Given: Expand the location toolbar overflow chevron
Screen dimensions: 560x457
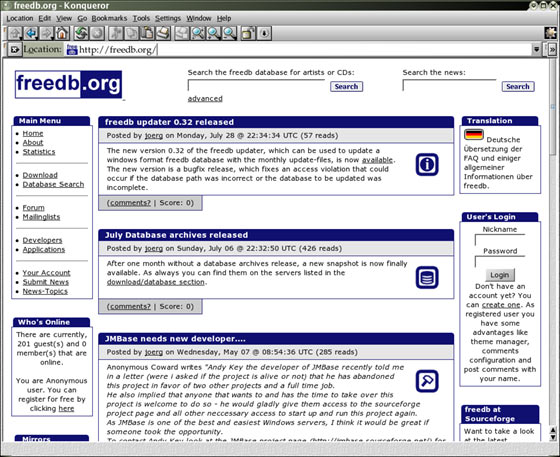Looking at the screenshot, I should click(552, 50).
